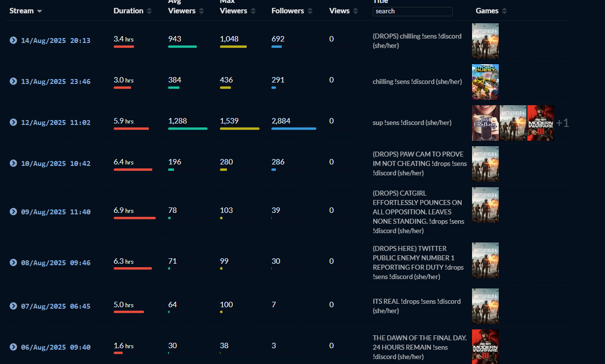This screenshot has height=364, width=605.
Task: Open the 10/Aug/2025 10:42 stream link
Action: pyautogui.click(x=55, y=163)
